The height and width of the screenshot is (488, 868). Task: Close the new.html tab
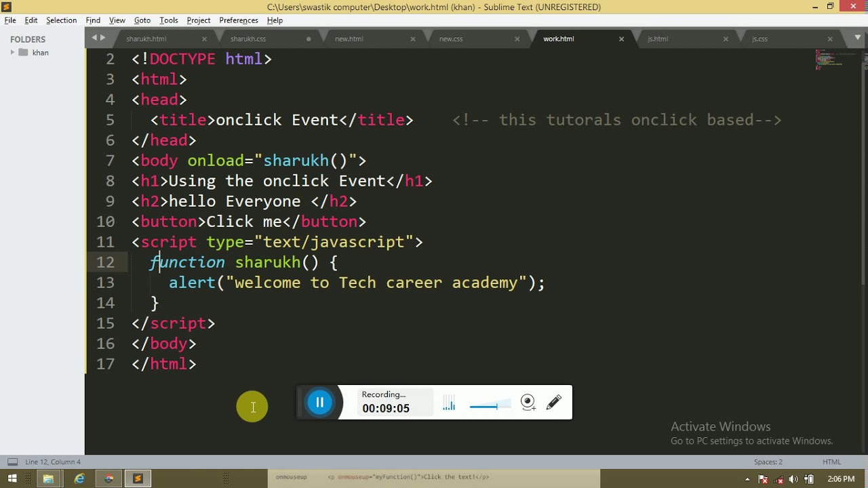(x=413, y=39)
